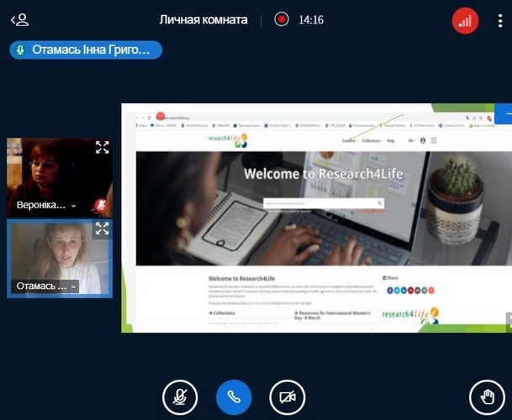Toggle the camera off button
Screen dimensions: 512x420
tap(288, 397)
